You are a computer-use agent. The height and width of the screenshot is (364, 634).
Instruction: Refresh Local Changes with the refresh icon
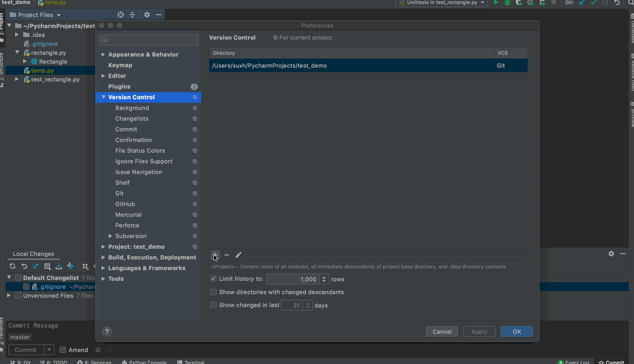coord(12,266)
